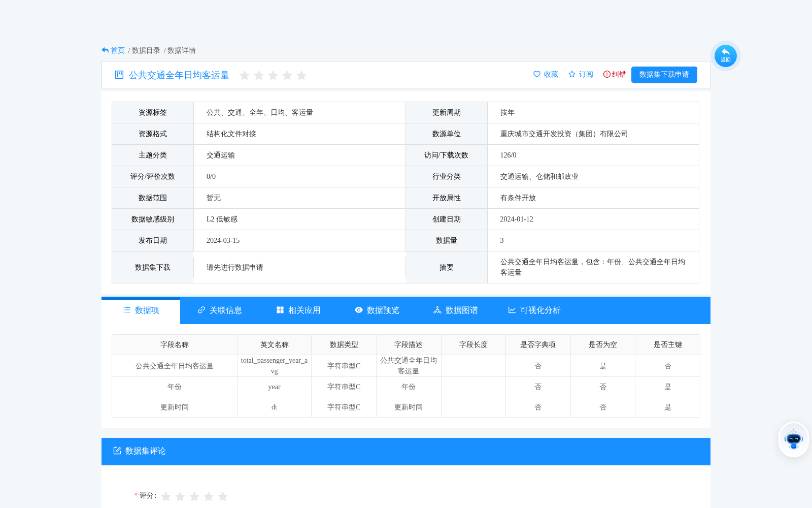This screenshot has width=812, height=508.
Task: Click the 2024-01-12 creation date
Action: 517,219
